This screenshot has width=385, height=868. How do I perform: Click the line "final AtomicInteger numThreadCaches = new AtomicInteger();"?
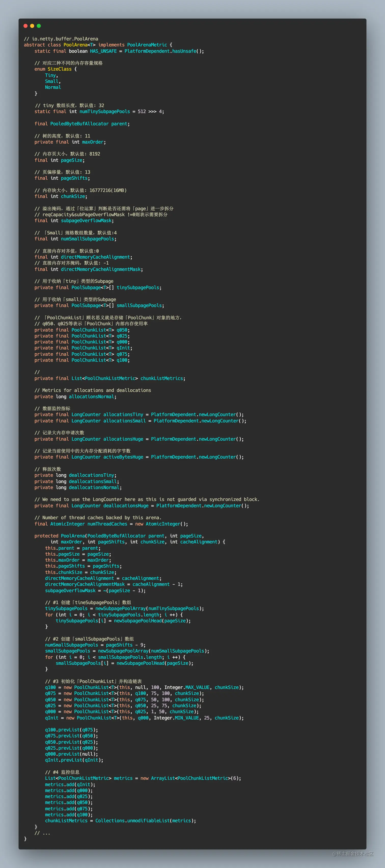[x=111, y=524]
